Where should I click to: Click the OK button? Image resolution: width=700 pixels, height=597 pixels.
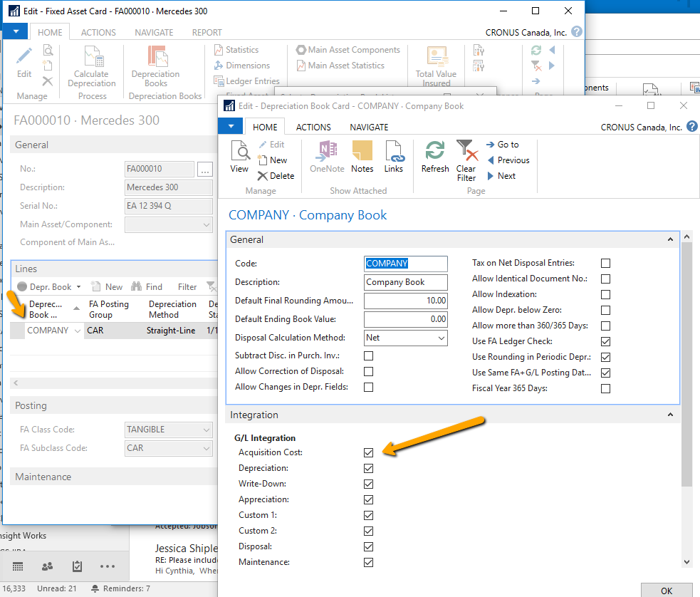coord(666,591)
